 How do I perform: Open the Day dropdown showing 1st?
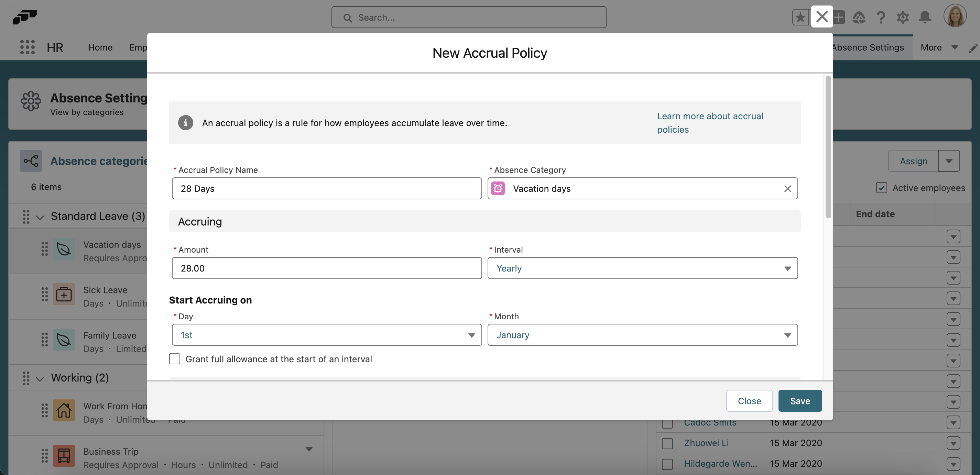click(326, 335)
